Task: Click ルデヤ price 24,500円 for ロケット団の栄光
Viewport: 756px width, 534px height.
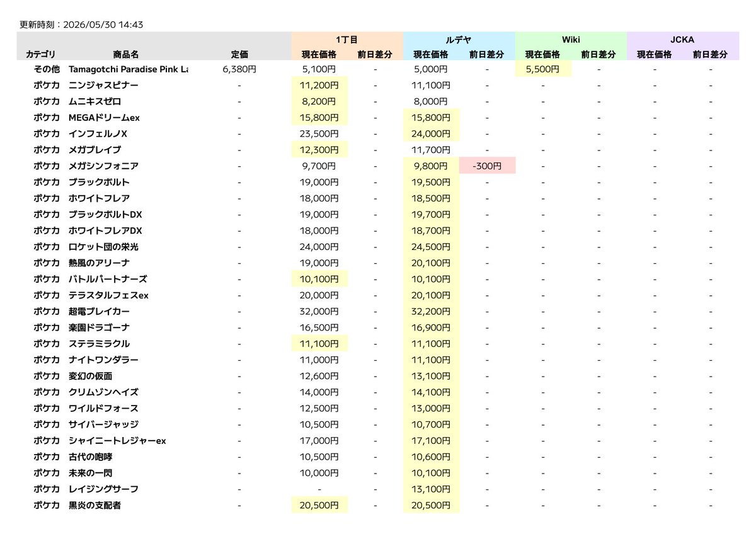Action: (432, 247)
